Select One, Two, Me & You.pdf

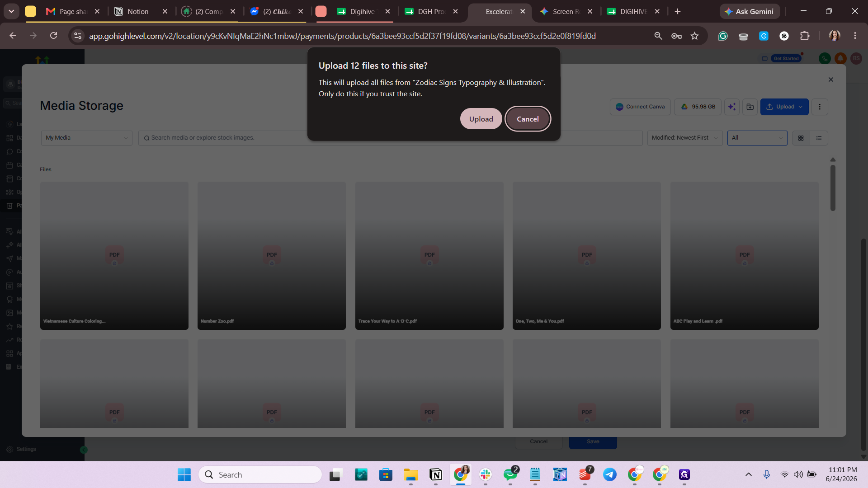point(587,256)
